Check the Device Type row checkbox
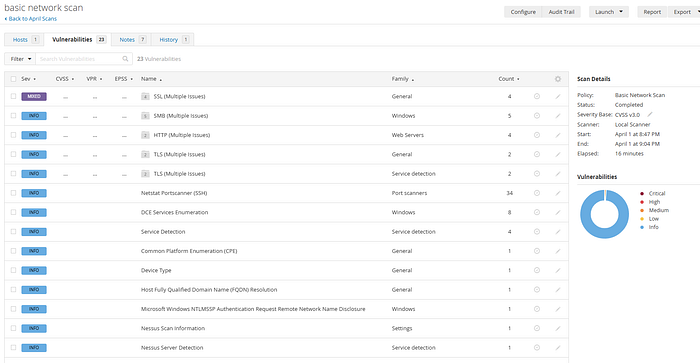700x363 pixels. pyautogui.click(x=13, y=270)
